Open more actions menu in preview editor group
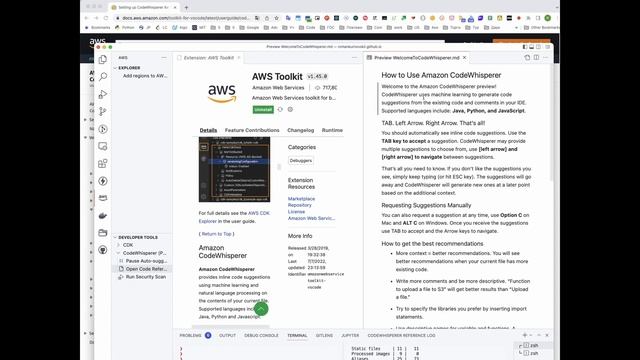 pyautogui.click(x=546, y=58)
